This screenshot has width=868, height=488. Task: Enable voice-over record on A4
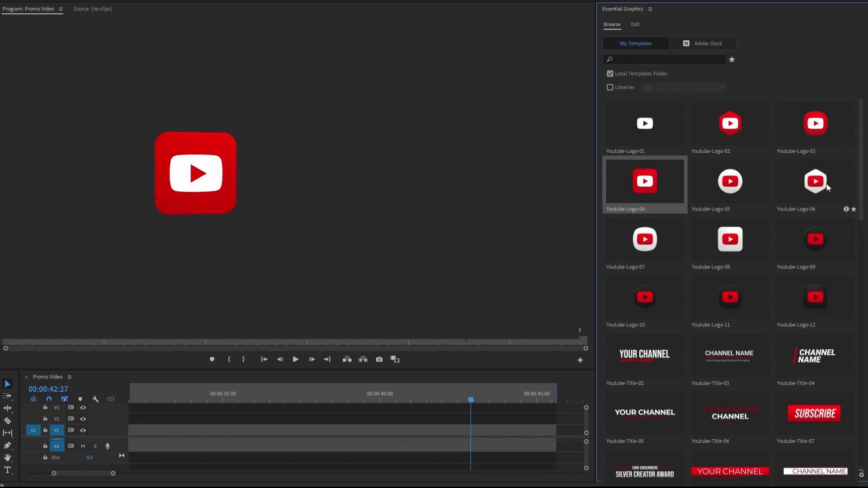coord(108,446)
